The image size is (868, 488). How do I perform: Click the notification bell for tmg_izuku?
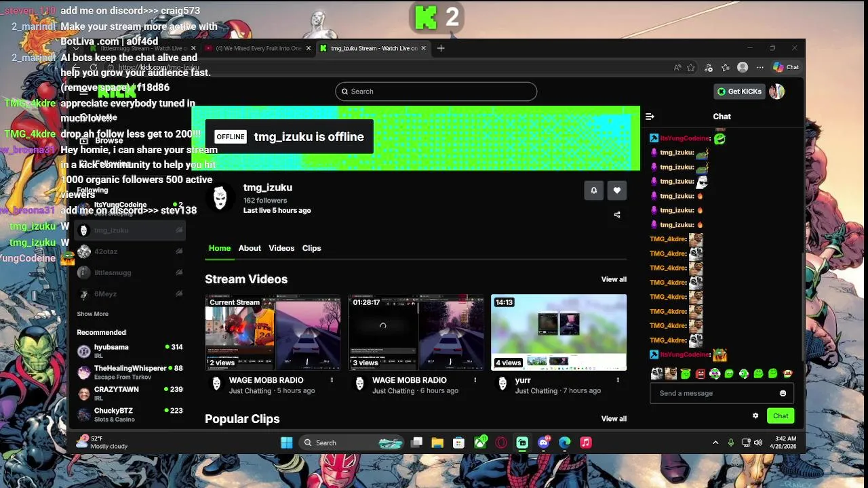594,190
